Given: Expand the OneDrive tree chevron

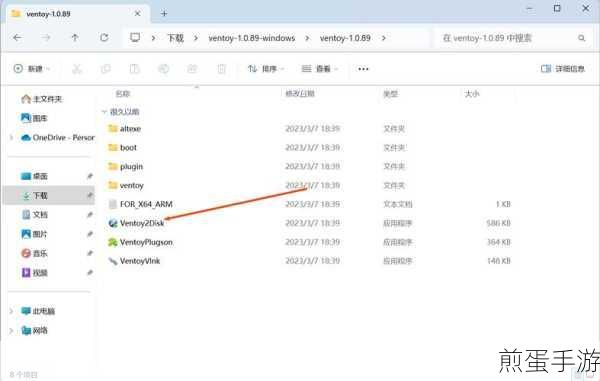Looking at the screenshot, I should (11, 137).
